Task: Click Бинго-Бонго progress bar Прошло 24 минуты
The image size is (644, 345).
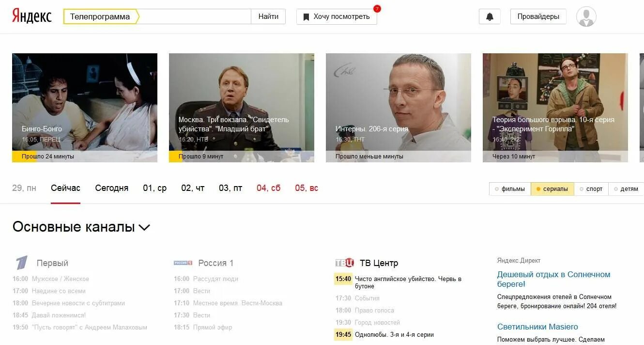Action: point(85,157)
